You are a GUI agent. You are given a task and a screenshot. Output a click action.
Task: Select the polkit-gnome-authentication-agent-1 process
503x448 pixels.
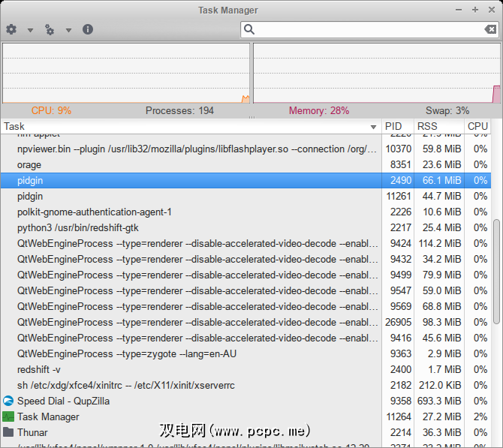point(95,212)
